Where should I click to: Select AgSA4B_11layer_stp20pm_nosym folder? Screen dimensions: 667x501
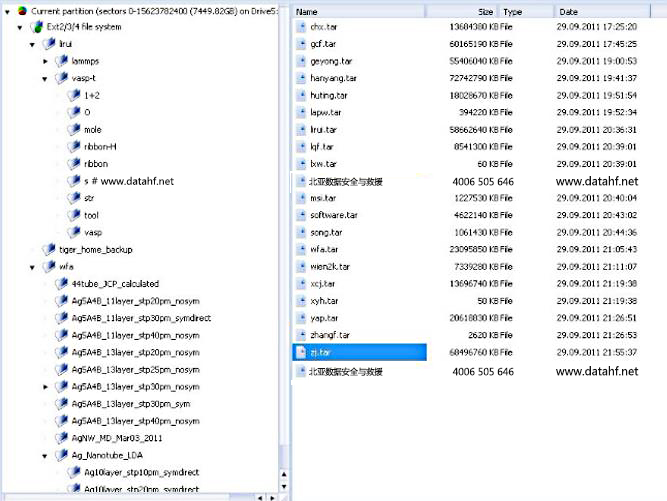(x=136, y=301)
